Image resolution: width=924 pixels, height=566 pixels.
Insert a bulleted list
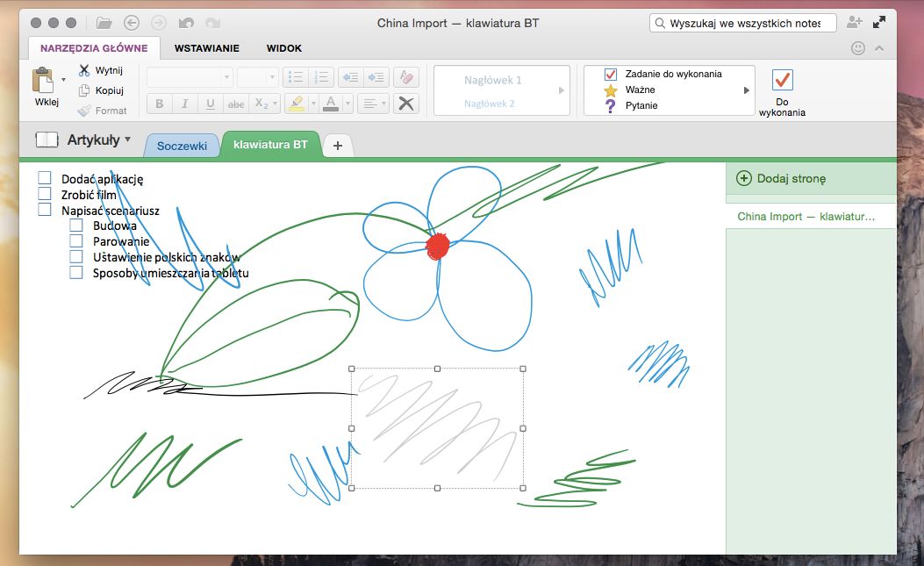pyautogui.click(x=295, y=77)
